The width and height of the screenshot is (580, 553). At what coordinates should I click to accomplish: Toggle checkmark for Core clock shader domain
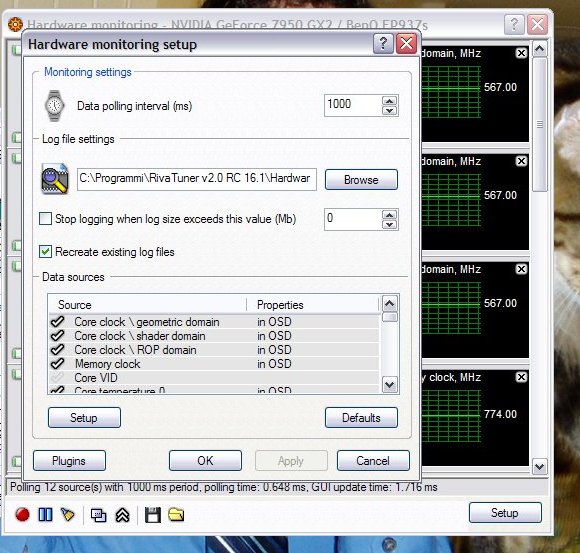pos(57,335)
